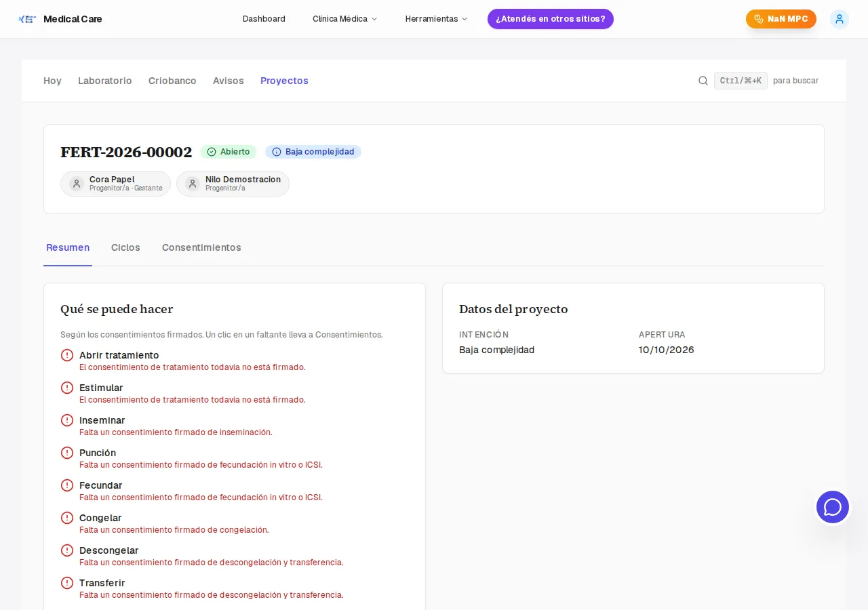Screen dimensions: 868x610
Task: Click the person icon for Nilo Demostracion
Action: click(193, 184)
